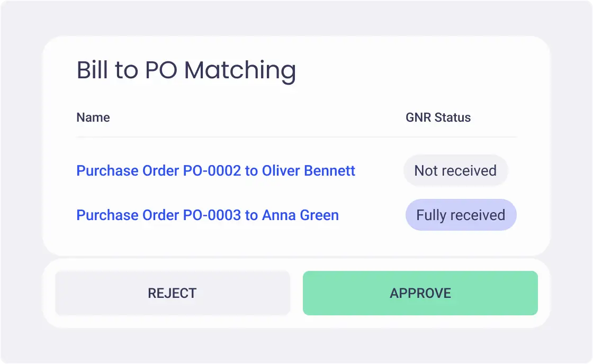Select Oliver Bennett's purchase order row
Viewport: 593px width, 364px height.
click(x=296, y=170)
